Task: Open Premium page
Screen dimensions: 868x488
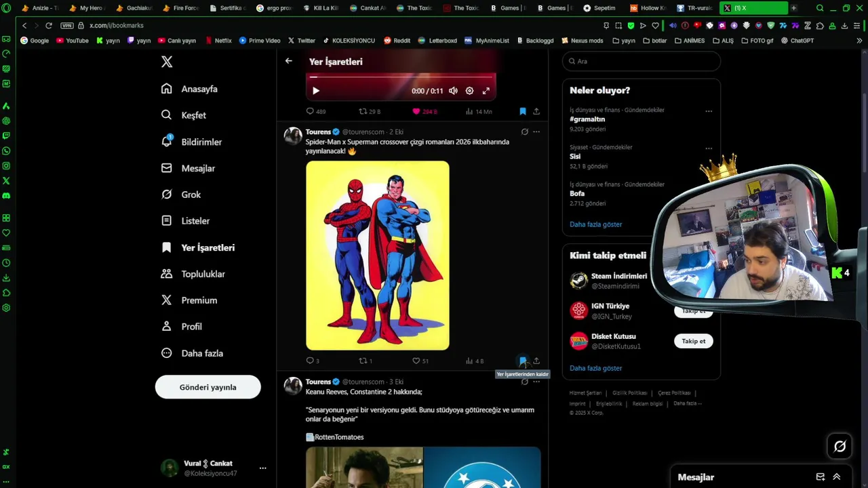Action: 189,300
